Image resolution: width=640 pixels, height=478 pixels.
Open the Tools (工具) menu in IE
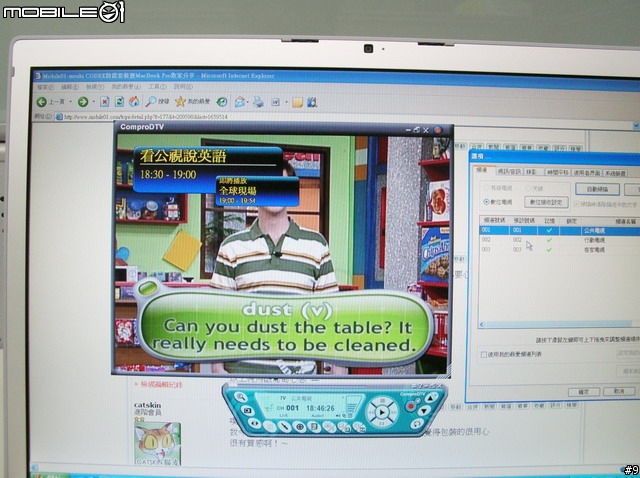[x=157, y=87]
